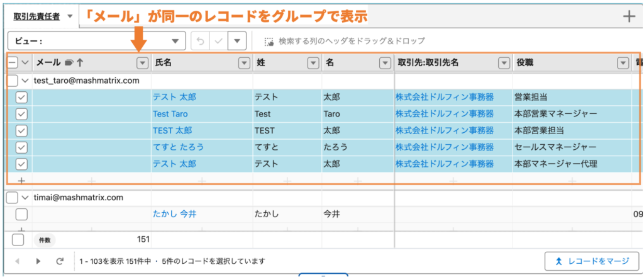Screen dimensions: 644x277
Task: Uncheck the てすと たろう row checkbox
Action: click(x=21, y=147)
